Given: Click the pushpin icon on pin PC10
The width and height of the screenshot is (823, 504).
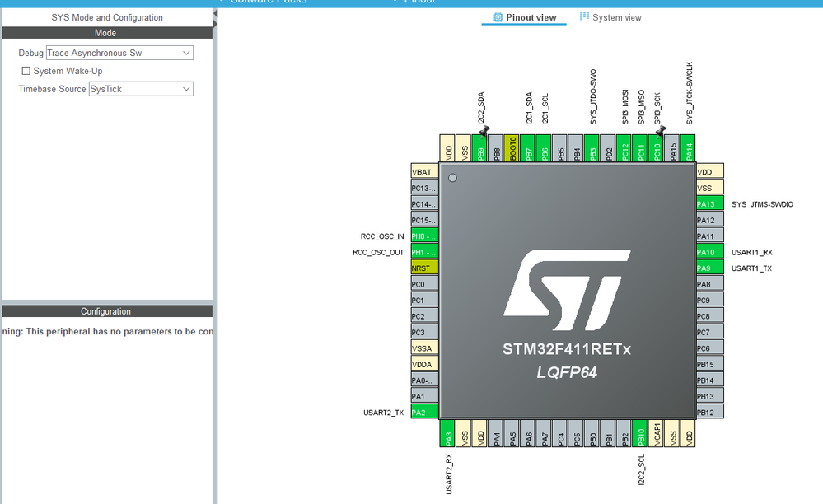Looking at the screenshot, I should pos(660,131).
